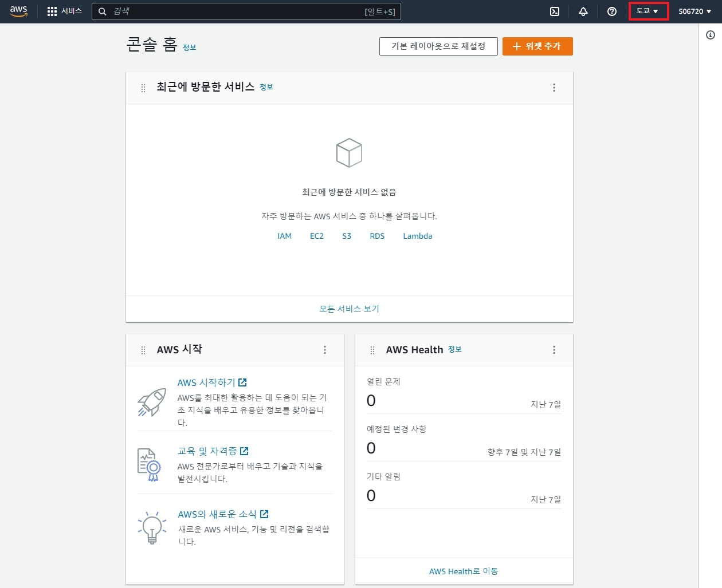Grab the drag handle of Recently Visited widget
722x588 pixels.
point(143,88)
